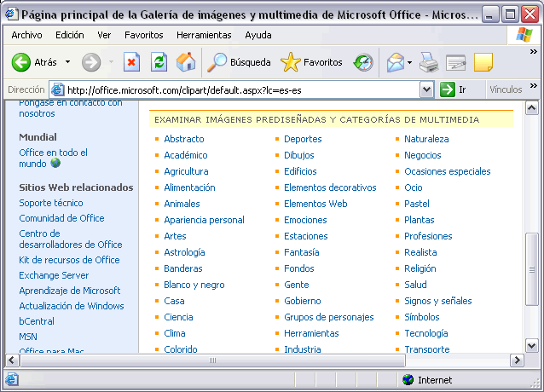Open the History clock icon

(363, 62)
